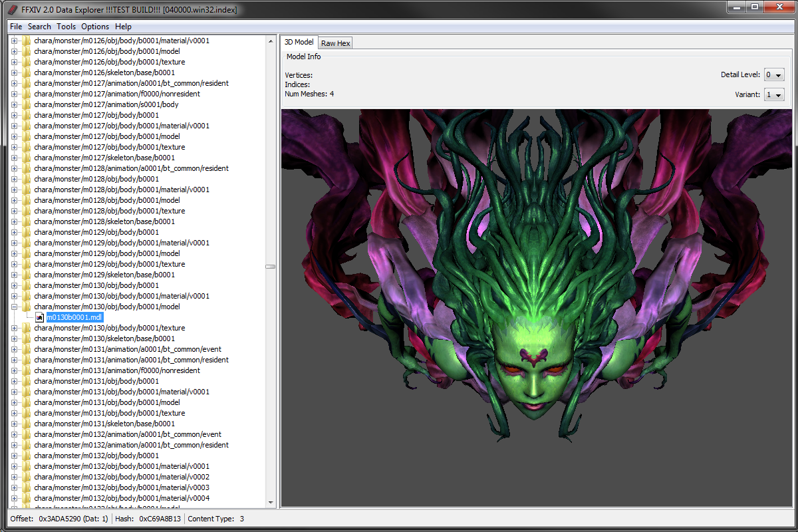Click the Content Type status entry

point(216,519)
